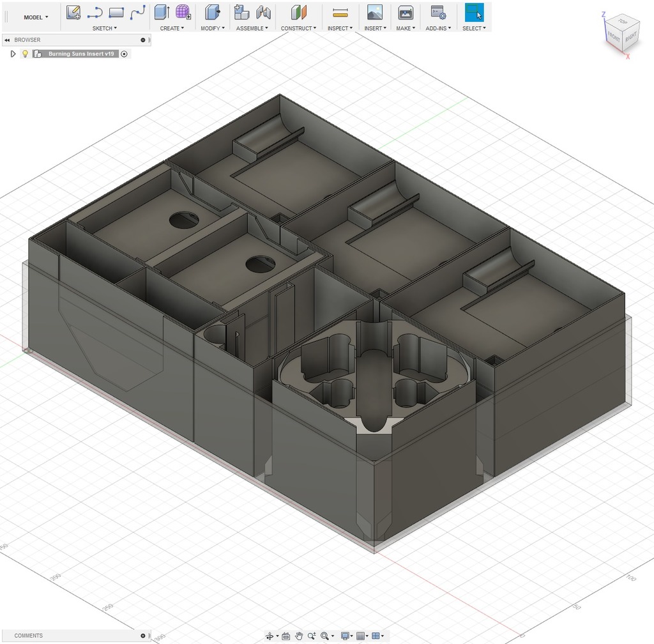The image size is (654, 644).
Task: Click the Insert image icon
Action: click(374, 13)
